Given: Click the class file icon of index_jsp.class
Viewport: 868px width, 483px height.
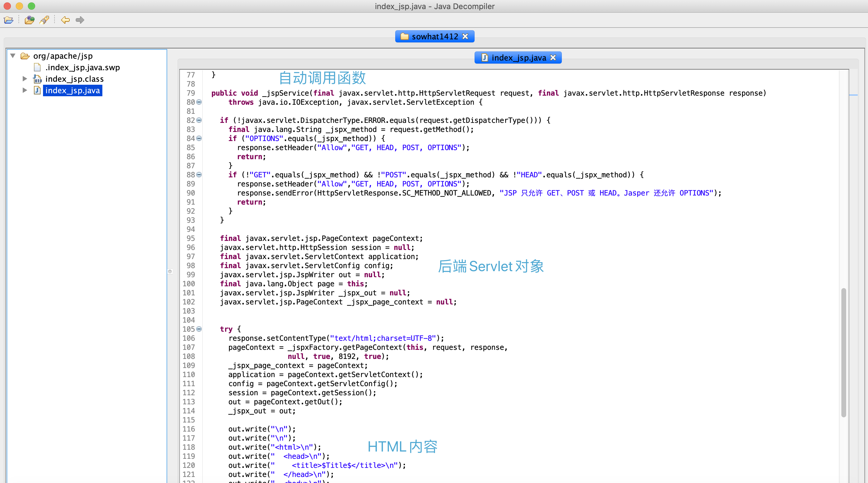Looking at the screenshot, I should coord(37,79).
